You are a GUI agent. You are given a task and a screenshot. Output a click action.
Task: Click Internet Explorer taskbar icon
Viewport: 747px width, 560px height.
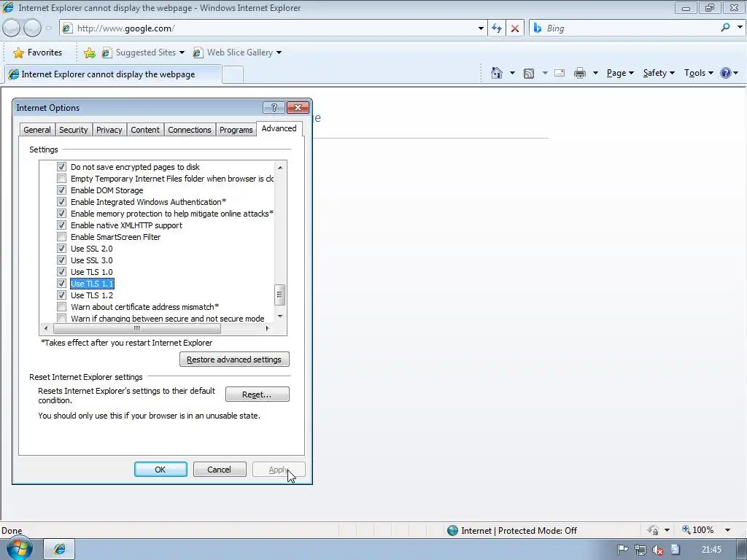(60, 549)
